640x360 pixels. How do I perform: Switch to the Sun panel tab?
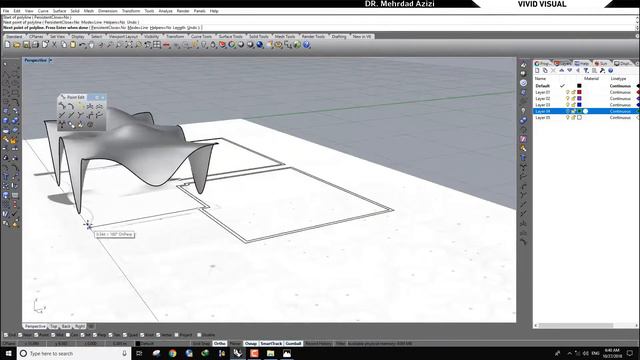(x=601, y=64)
